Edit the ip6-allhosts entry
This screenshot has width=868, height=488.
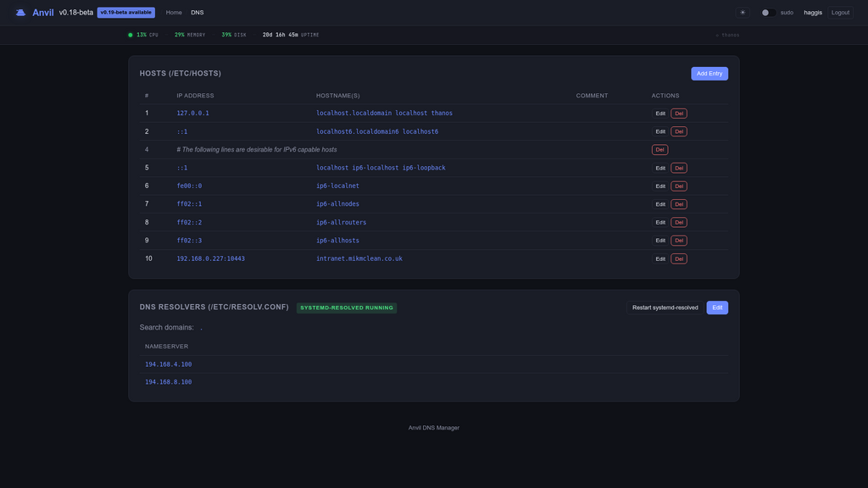(x=659, y=241)
